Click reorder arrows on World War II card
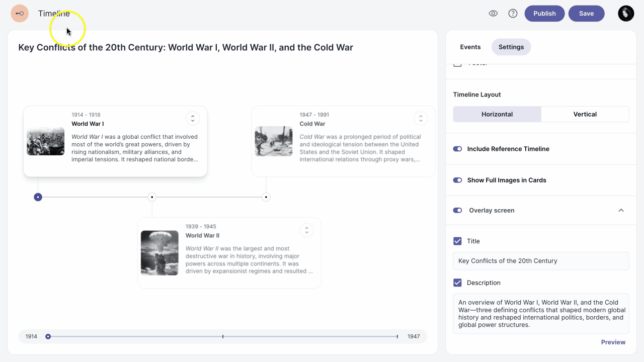The width and height of the screenshot is (644, 362). pyautogui.click(x=306, y=230)
